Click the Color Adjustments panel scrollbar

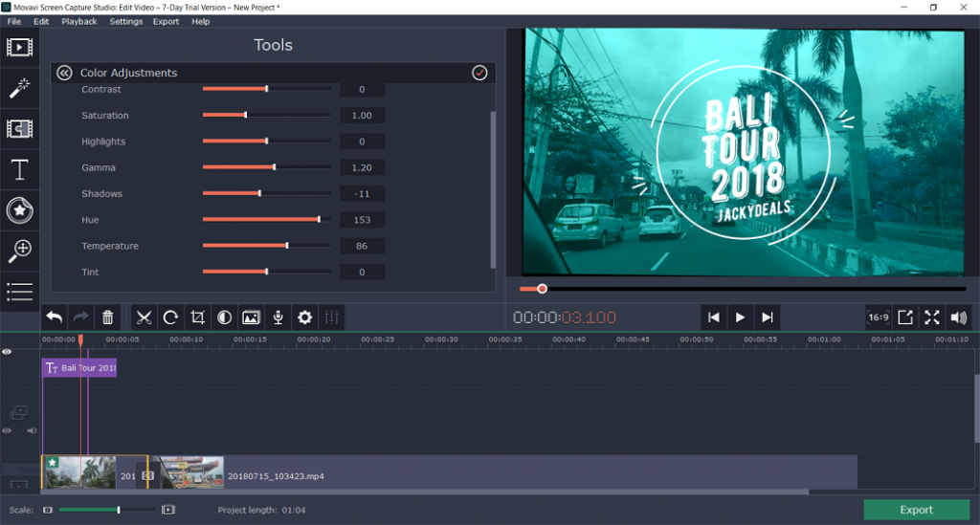coord(493,189)
